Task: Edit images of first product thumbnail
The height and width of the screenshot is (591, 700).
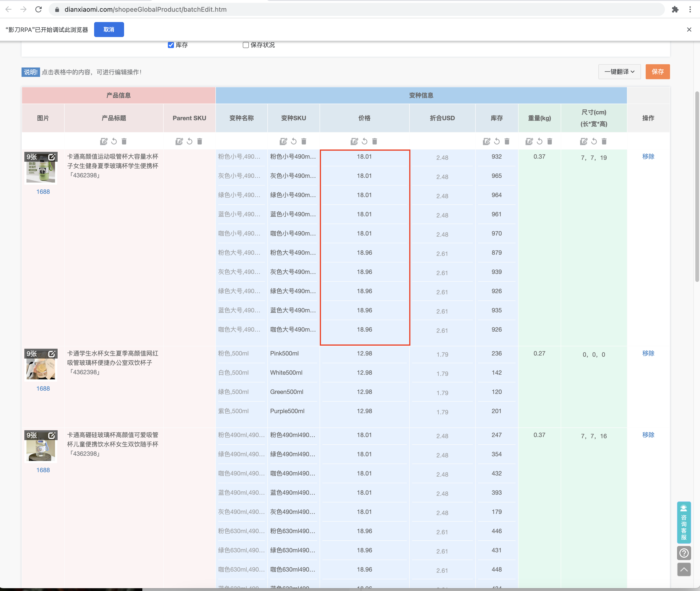Action: coord(52,157)
